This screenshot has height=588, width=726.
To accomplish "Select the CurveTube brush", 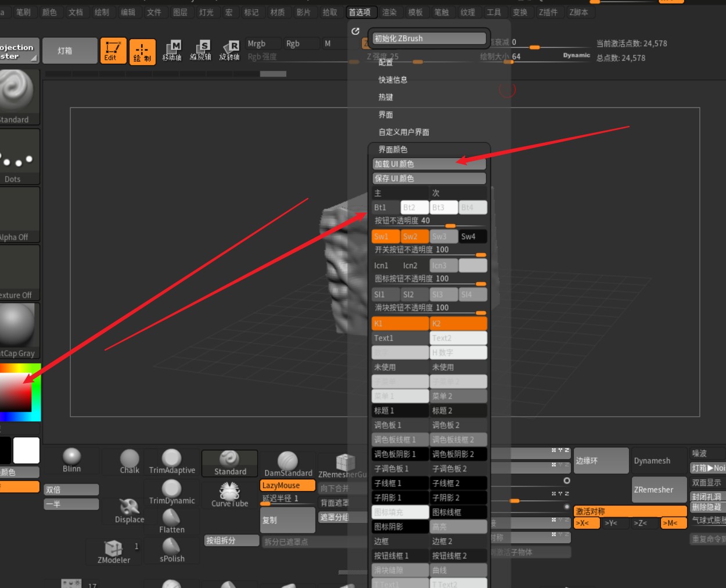I will pos(229,494).
